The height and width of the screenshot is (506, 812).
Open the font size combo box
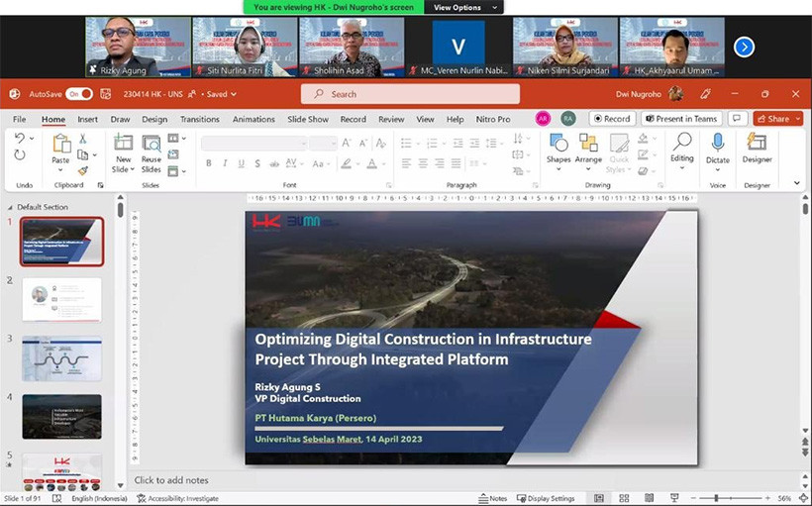(323, 143)
